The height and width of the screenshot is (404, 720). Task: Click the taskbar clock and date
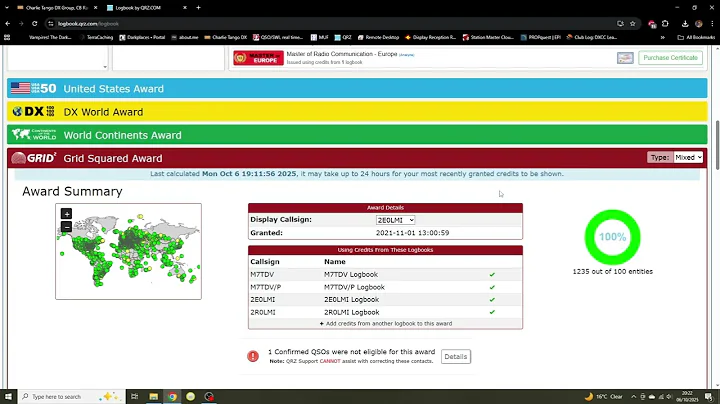pyautogui.click(x=687, y=396)
